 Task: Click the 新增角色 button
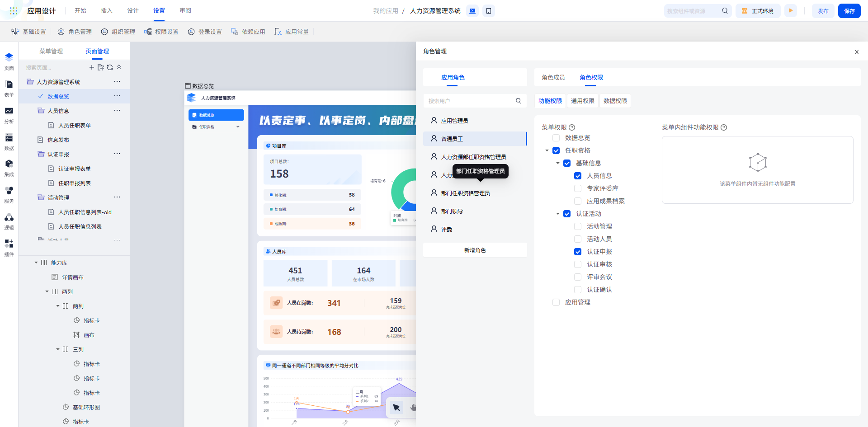475,250
